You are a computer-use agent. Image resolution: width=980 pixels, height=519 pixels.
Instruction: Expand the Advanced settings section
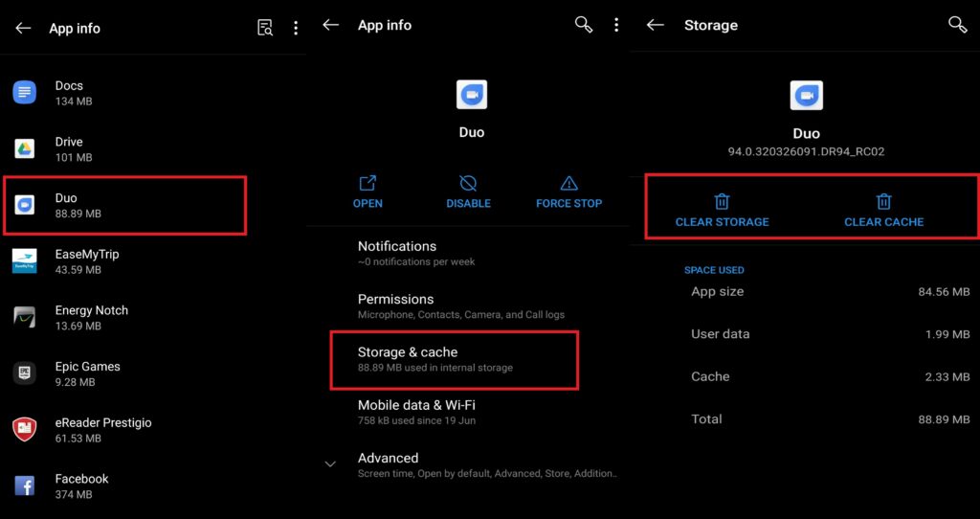[x=472, y=464]
